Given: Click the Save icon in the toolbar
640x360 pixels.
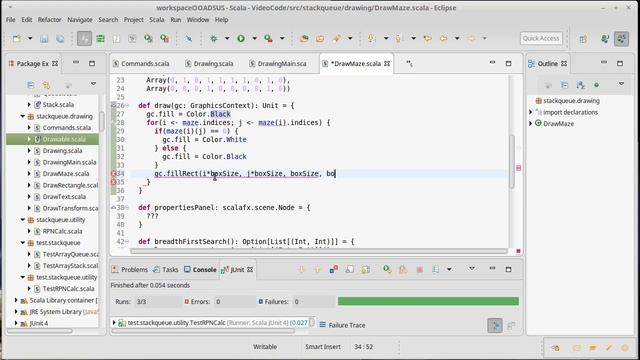Looking at the screenshot, I should click(x=44, y=38).
